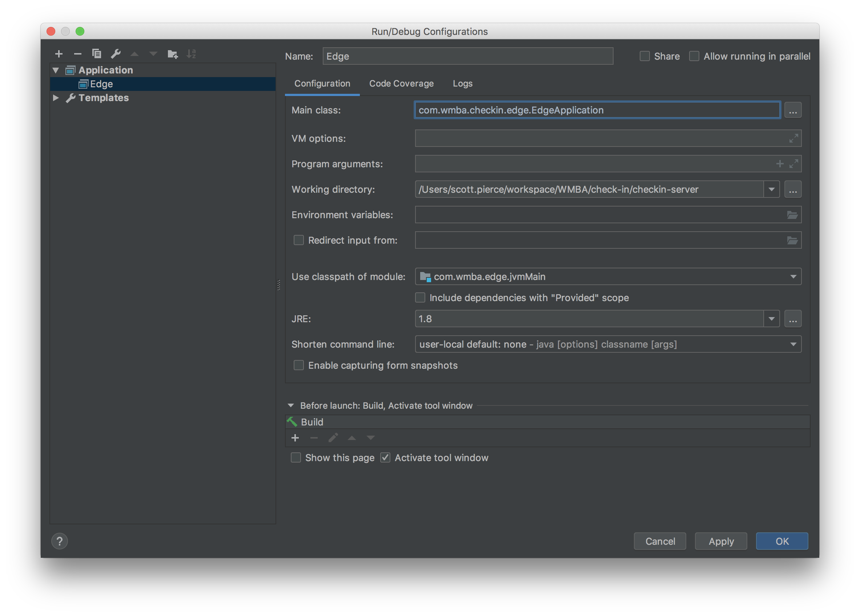Open the help question mark button

(x=60, y=541)
